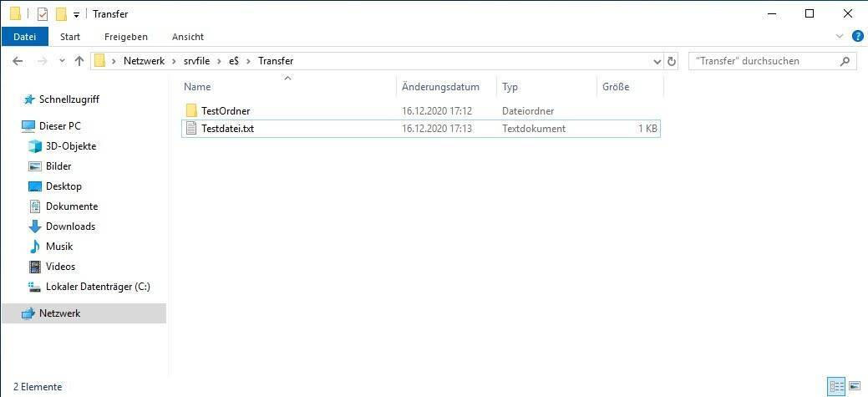Sort by Änderungsdatum column header
The image size is (868, 397).
pyautogui.click(x=440, y=87)
